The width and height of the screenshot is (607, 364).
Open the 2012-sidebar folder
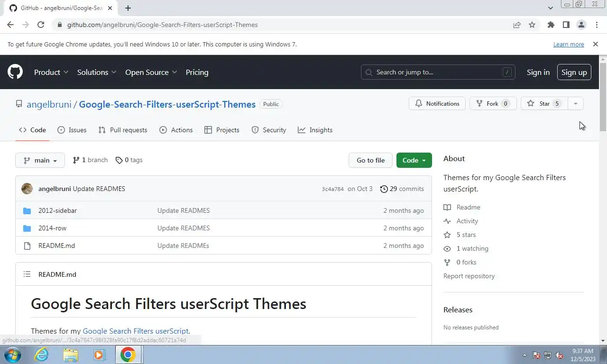tap(57, 210)
